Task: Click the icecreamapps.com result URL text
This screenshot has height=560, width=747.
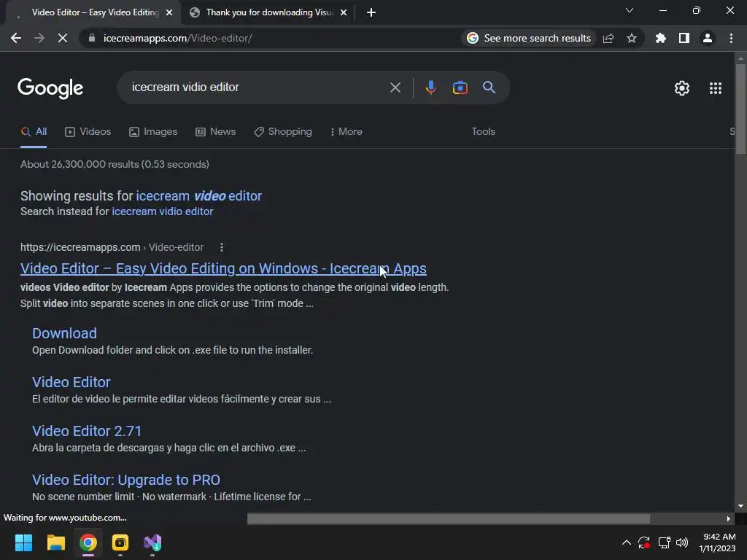Action: click(x=112, y=247)
